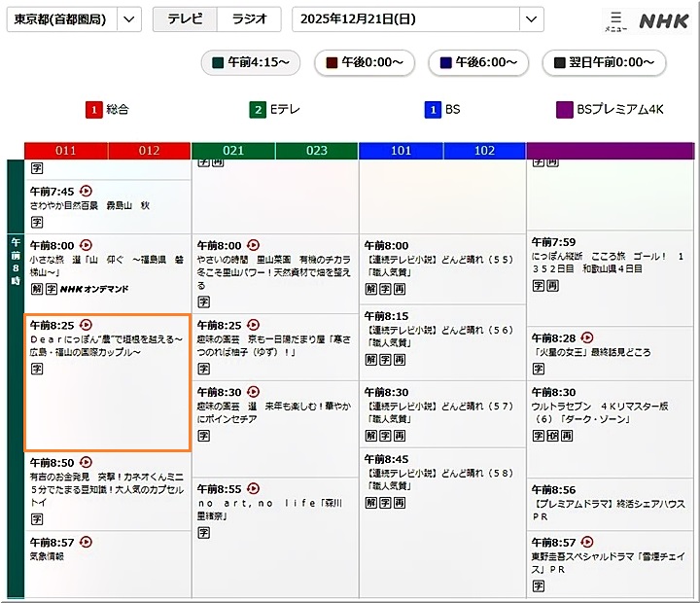The height and width of the screenshot is (603, 700).
Task: Switch to テレビ mode
Action: click(x=185, y=19)
